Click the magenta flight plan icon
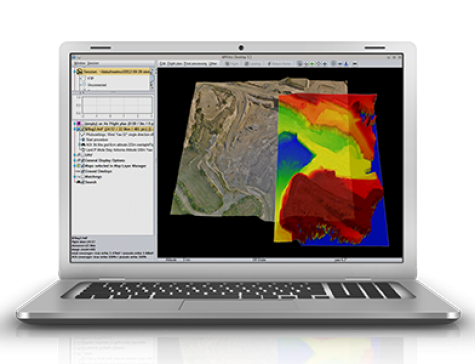This screenshot has height=364, width=475. click(79, 124)
